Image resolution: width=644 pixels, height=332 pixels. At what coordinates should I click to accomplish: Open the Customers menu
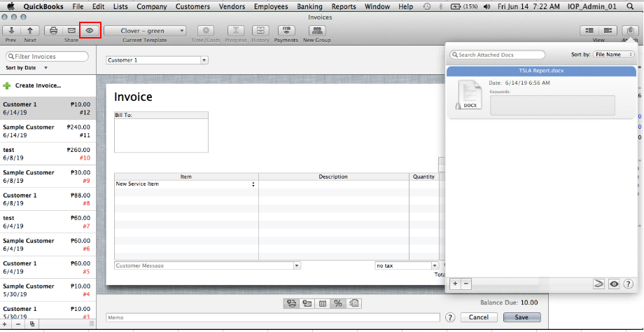click(x=192, y=6)
